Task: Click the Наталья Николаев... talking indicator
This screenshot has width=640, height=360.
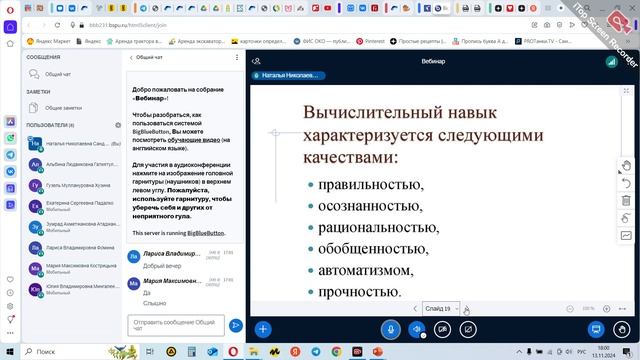Action: tap(288, 76)
